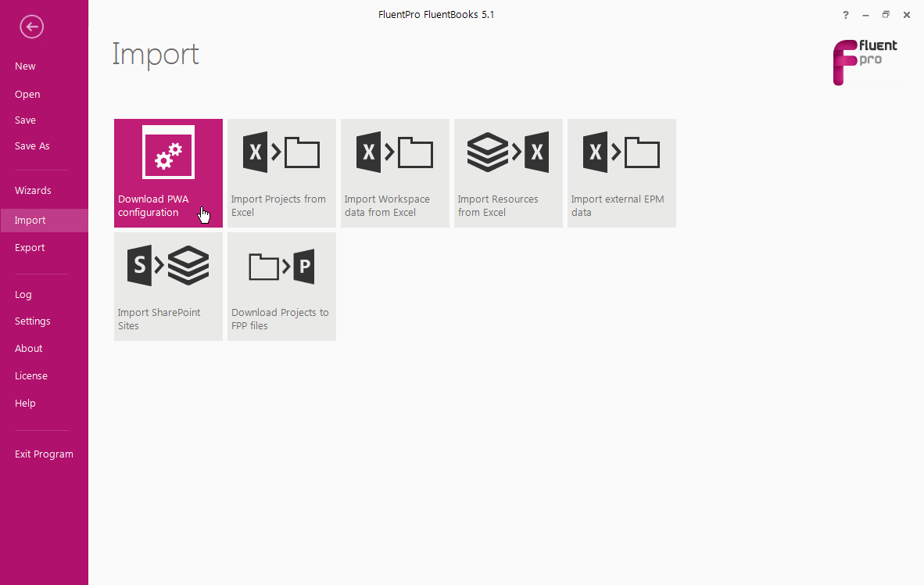Select New in the sidebar
Image resolution: width=924 pixels, height=585 pixels.
pos(25,66)
